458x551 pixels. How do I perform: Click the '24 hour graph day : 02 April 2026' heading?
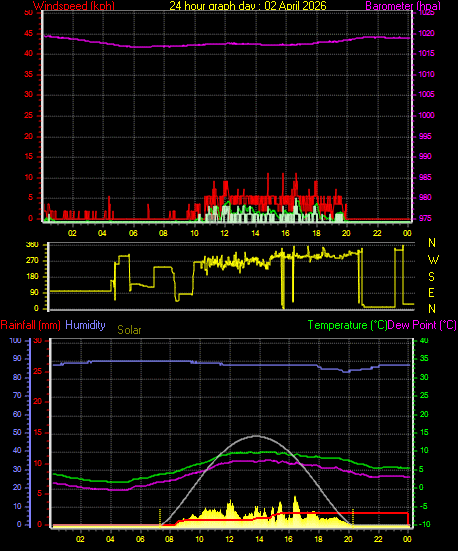248,6
